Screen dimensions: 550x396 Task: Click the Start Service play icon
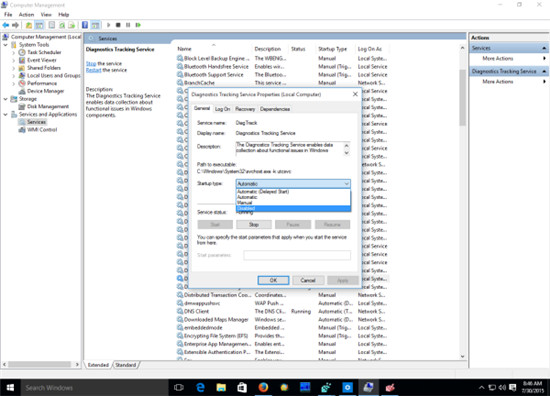tap(108, 25)
